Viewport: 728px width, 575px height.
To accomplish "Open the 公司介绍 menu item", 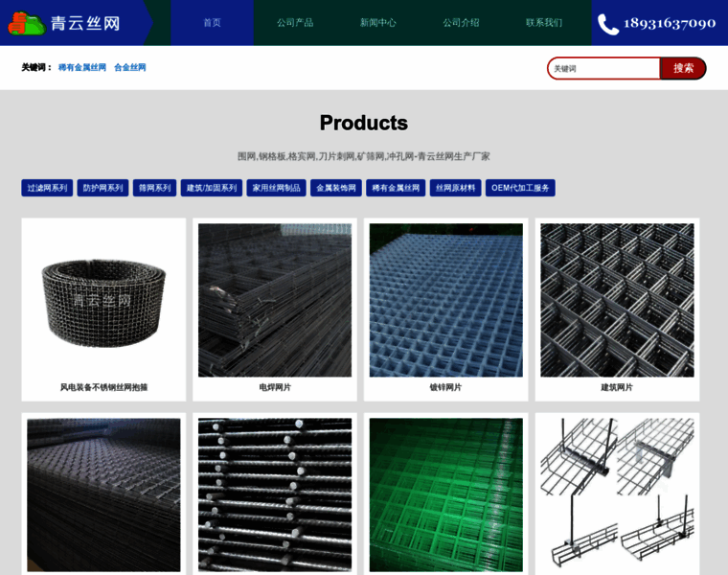I will coord(461,23).
